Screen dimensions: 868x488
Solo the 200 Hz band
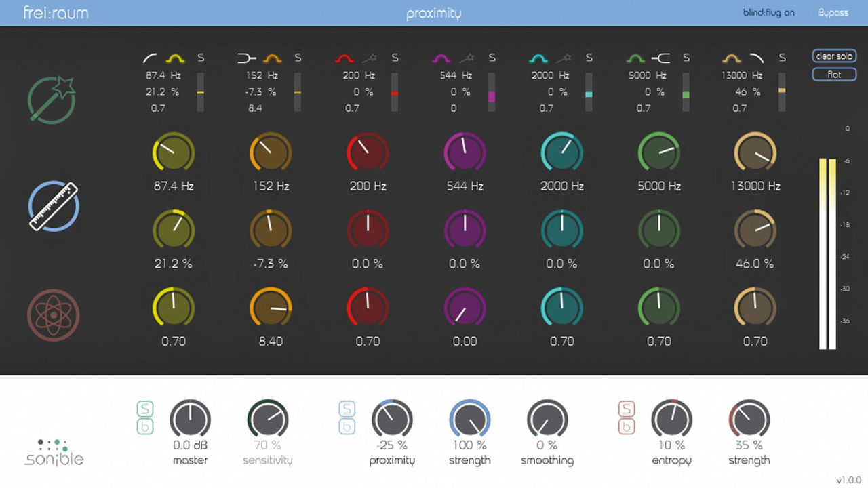click(395, 58)
